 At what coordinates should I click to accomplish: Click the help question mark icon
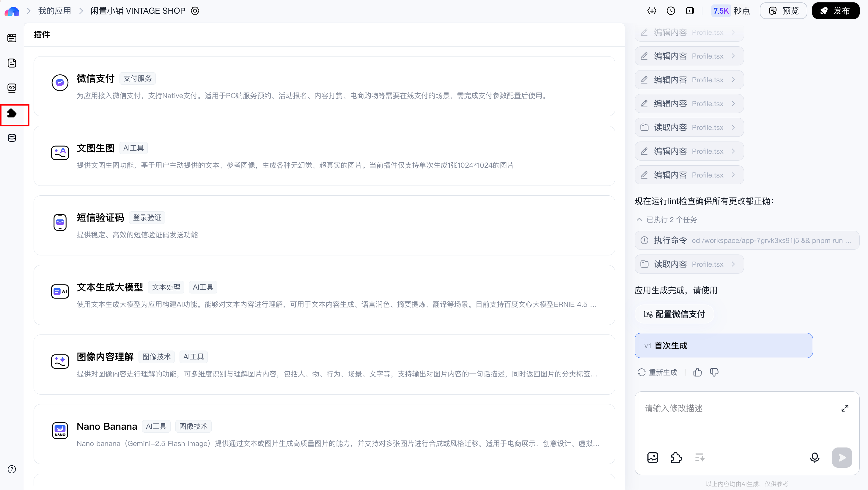(12, 469)
